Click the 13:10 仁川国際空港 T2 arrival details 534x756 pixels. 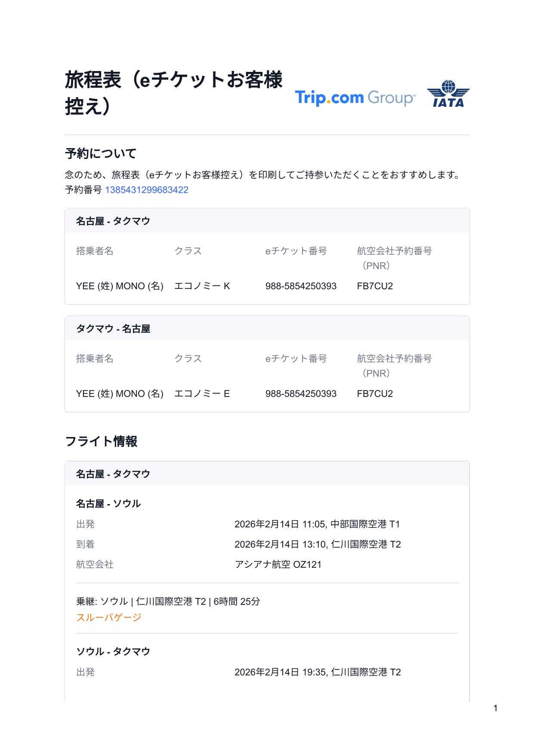pyautogui.click(x=318, y=544)
